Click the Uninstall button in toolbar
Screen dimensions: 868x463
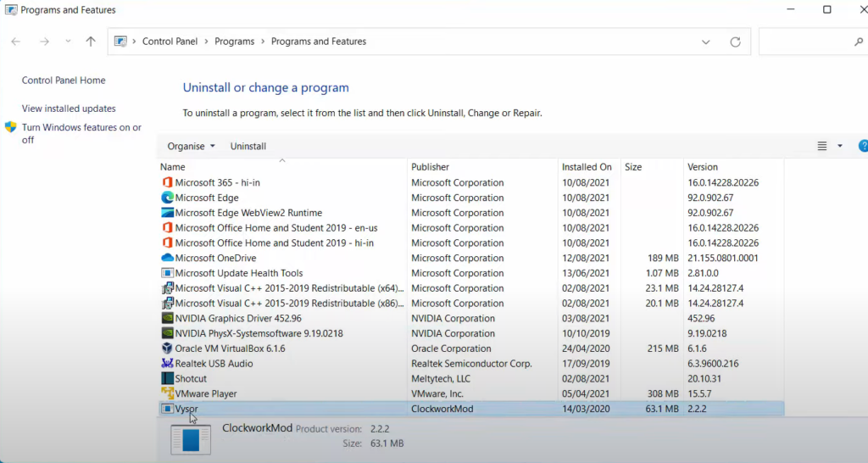pos(248,146)
